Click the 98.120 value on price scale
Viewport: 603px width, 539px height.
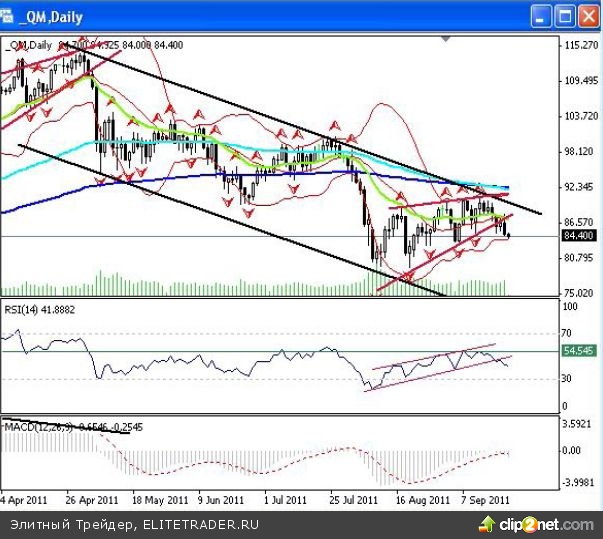click(x=579, y=152)
